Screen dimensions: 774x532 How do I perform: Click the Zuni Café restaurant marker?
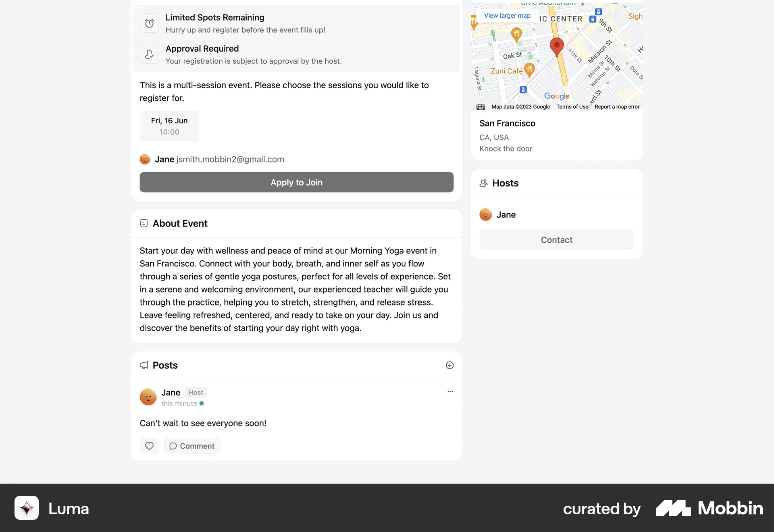click(529, 69)
